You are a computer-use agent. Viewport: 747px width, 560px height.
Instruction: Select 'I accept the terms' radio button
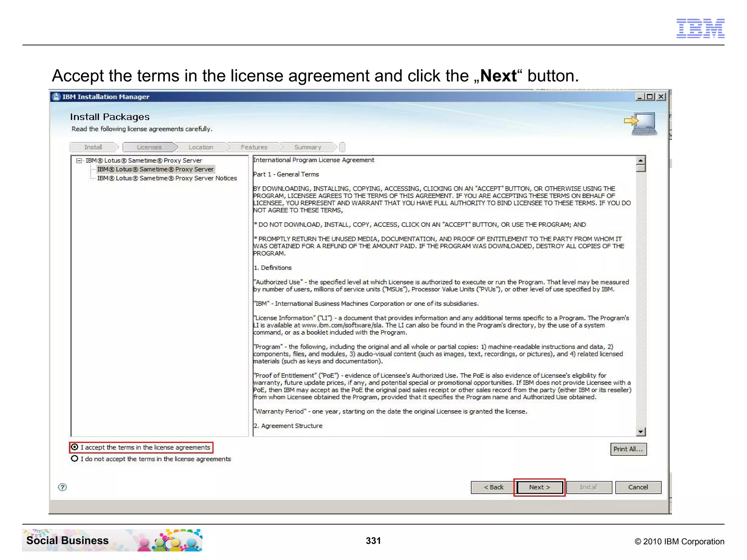point(75,447)
